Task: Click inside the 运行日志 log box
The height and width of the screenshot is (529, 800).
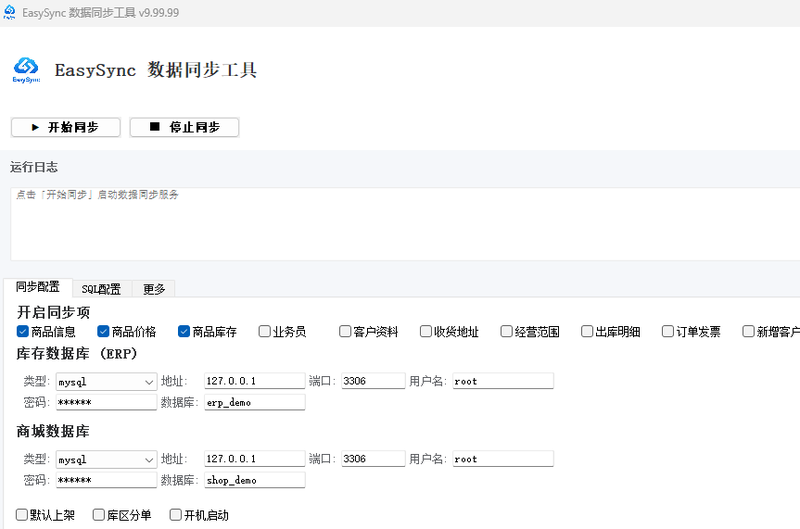Action: (405, 224)
